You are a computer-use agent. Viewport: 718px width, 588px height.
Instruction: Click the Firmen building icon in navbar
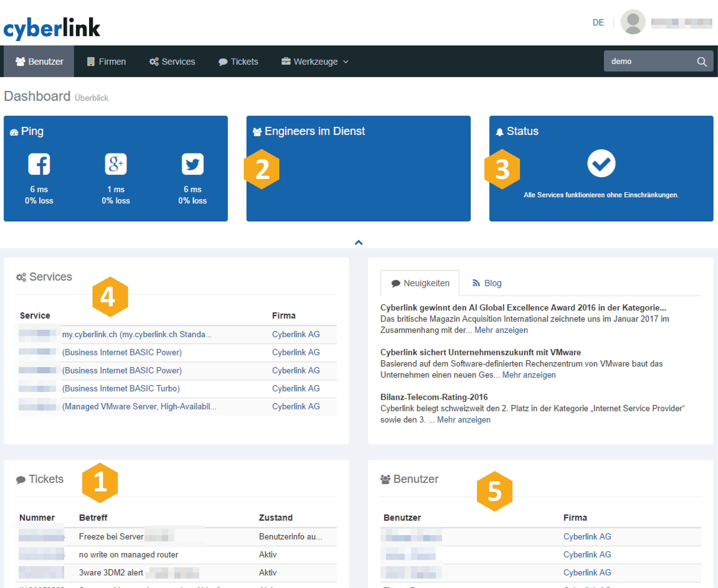click(x=90, y=61)
